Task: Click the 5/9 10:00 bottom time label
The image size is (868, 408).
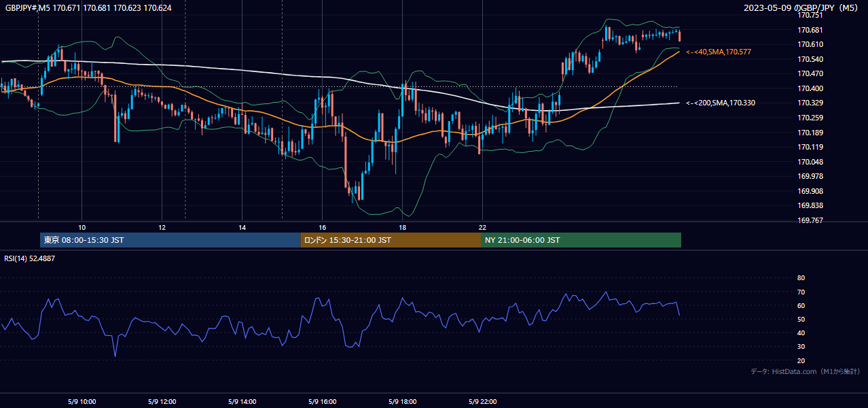Action: coord(82,402)
